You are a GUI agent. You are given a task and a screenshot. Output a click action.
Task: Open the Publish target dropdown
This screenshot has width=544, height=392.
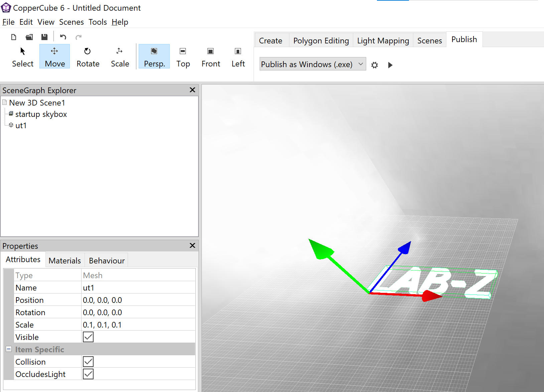point(313,64)
